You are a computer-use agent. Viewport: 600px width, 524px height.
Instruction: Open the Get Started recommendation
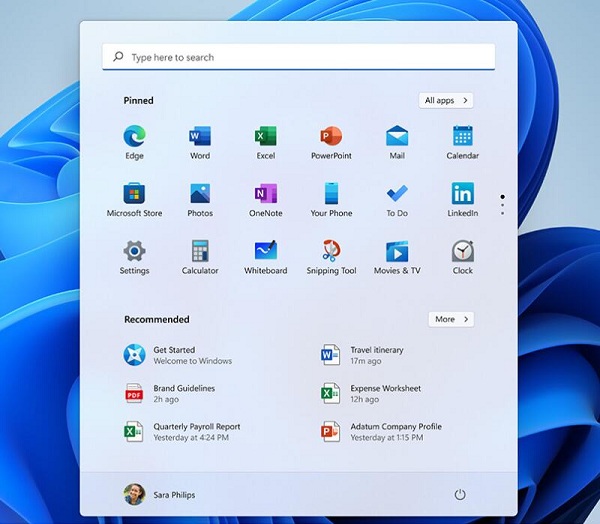pyautogui.click(x=178, y=355)
